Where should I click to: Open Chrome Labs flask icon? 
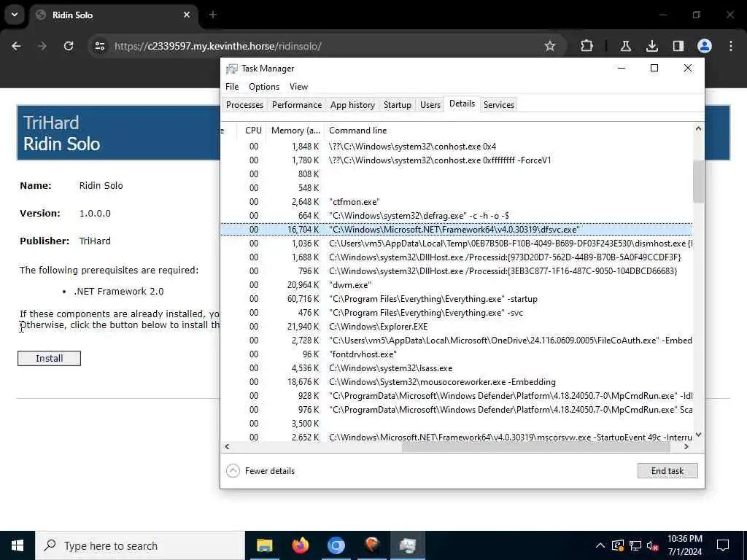[x=625, y=46]
